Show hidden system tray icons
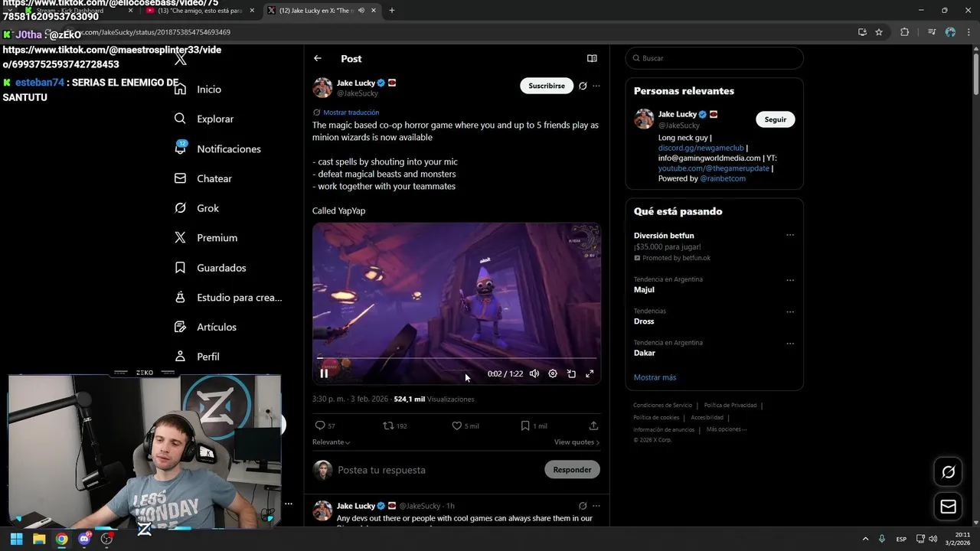980x551 pixels. click(865, 539)
